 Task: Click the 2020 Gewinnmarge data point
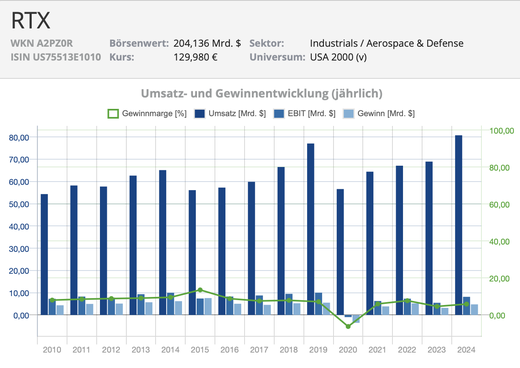tap(348, 326)
